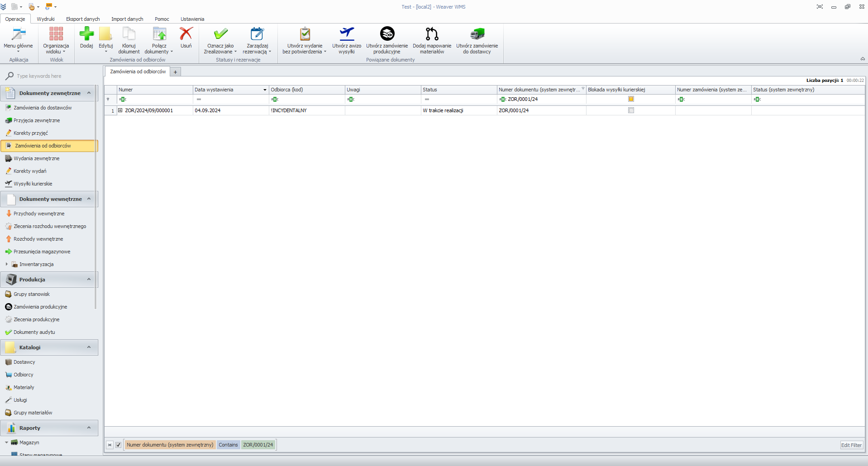The width and height of the screenshot is (868, 466).
Task: Open Organizacja widoku grid icon
Action: click(x=56, y=34)
